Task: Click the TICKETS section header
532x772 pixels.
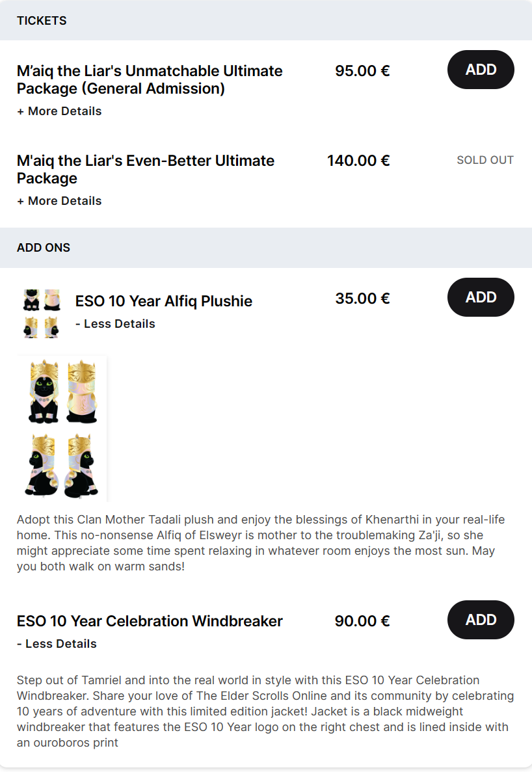Action: 42,21
